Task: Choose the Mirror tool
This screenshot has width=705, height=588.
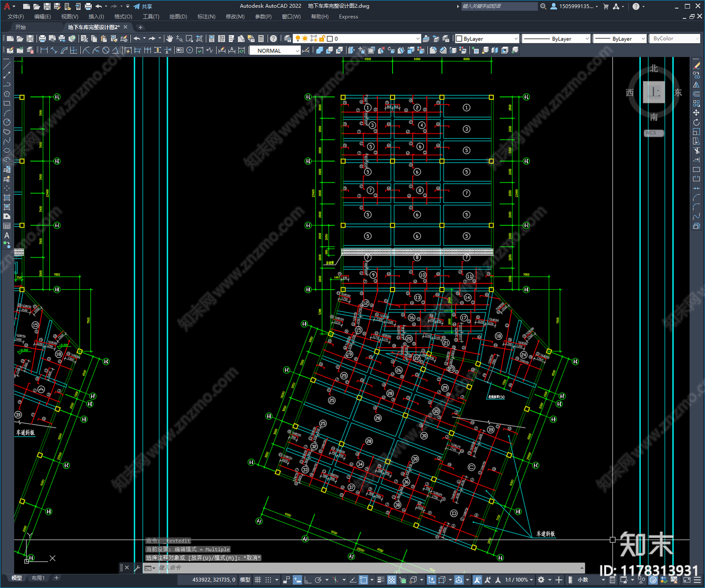Action: click(x=696, y=85)
